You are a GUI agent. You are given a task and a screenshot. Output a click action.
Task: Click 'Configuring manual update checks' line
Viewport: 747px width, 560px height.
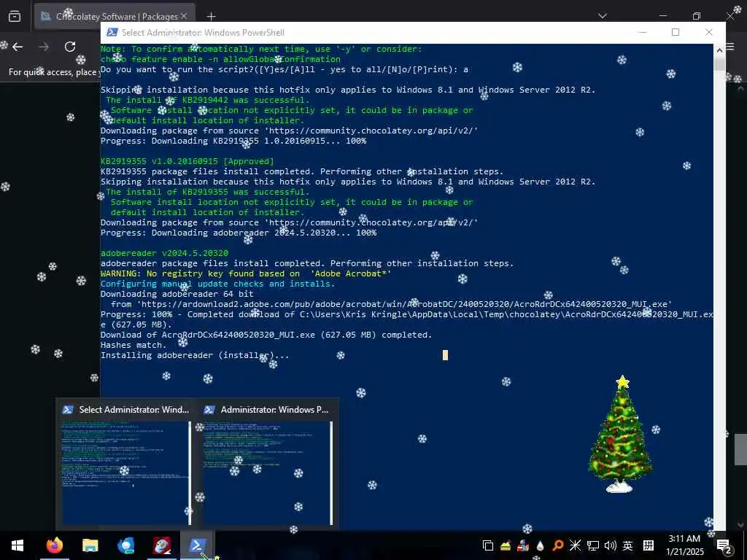[x=217, y=284]
